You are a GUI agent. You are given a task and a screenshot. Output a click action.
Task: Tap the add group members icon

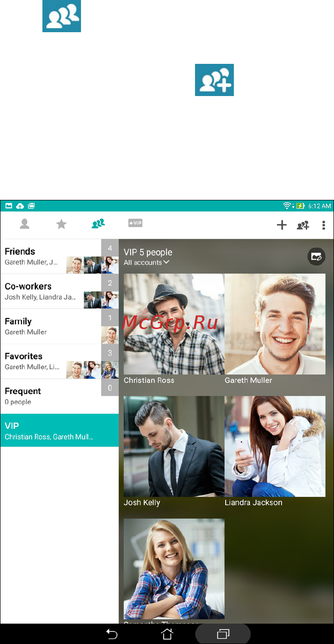tap(303, 225)
